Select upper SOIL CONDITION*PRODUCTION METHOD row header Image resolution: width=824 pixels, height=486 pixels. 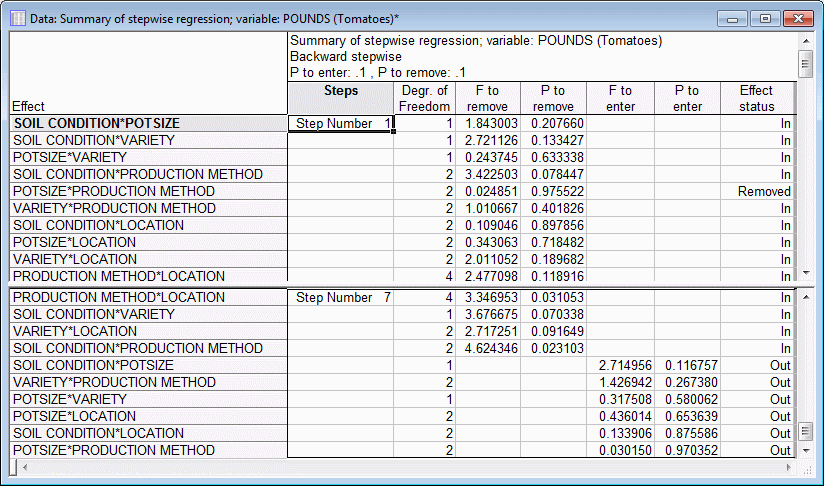[x=148, y=174]
